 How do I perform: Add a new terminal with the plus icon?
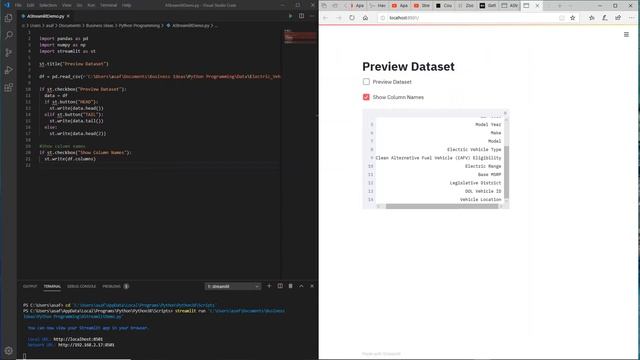pyautogui.click(x=269, y=286)
